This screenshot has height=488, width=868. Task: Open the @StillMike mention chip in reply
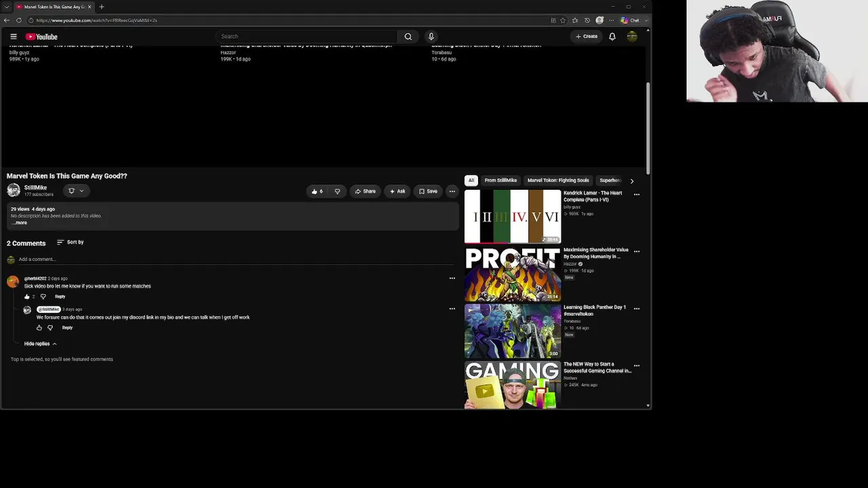point(49,309)
